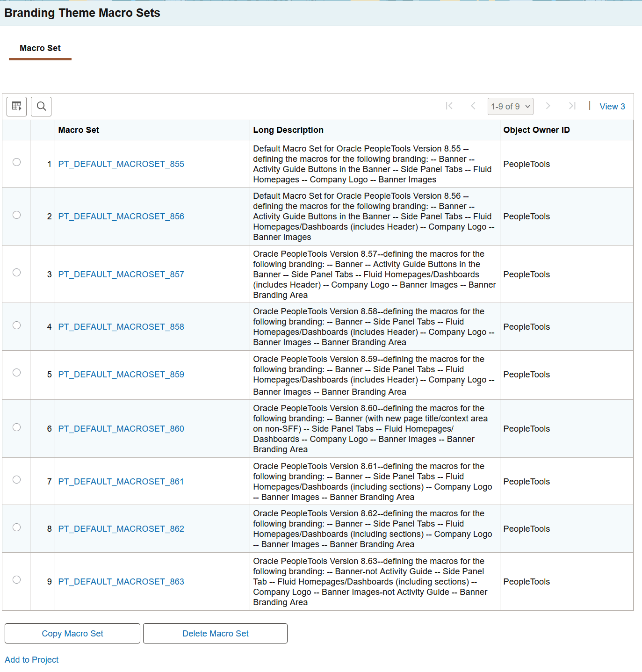This screenshot has width=642, height=672.
Task: Click the Copy Macro Set button
Action: coord(72,634)
